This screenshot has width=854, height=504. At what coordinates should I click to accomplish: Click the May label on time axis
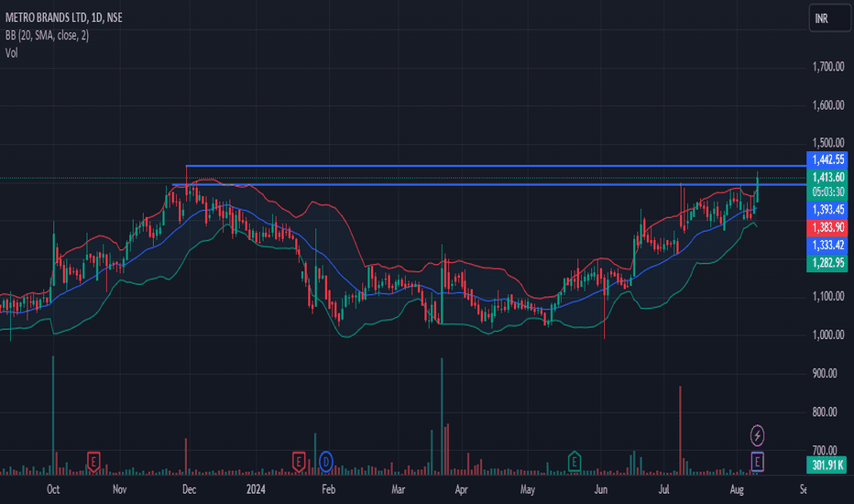tap(527, 489)
